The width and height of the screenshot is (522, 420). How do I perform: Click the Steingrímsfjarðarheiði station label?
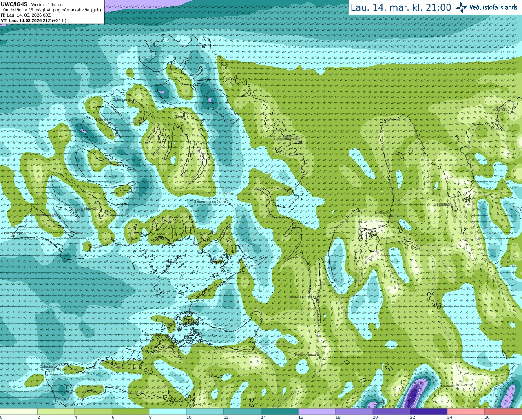(x=211, y=201)
